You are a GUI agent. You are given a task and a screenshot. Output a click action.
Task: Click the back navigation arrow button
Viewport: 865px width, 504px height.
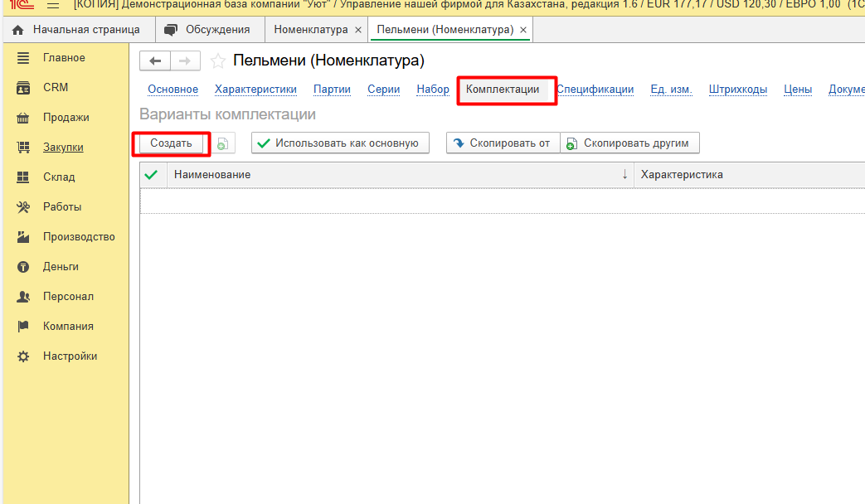coord(155,61)
